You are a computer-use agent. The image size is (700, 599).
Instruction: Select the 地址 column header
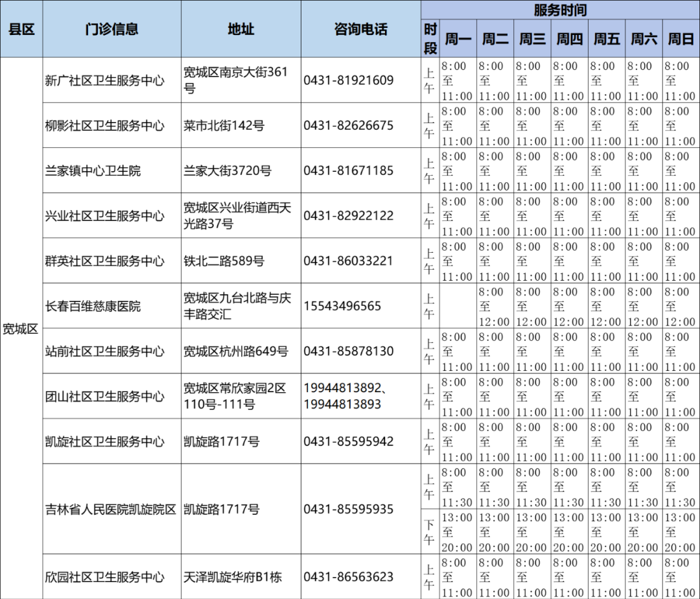click(240, 29)
